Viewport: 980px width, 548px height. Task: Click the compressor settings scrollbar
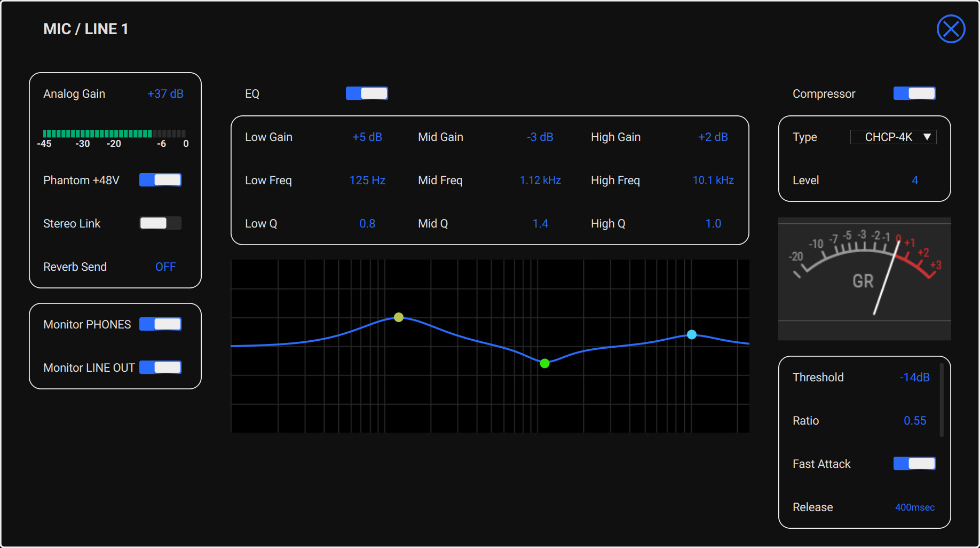942,401
